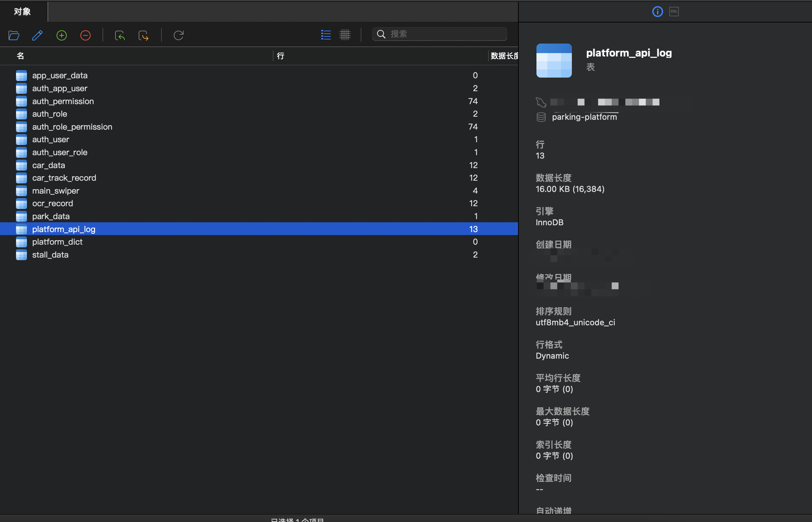Select the 对象 tab
812x522 pixels.
click(x=22, y=12)
